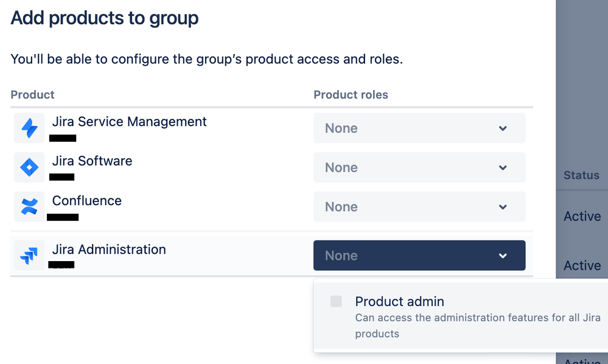
Task: Collapse Jira Administration dropdown via its chevron
Action: coord(503,256)
